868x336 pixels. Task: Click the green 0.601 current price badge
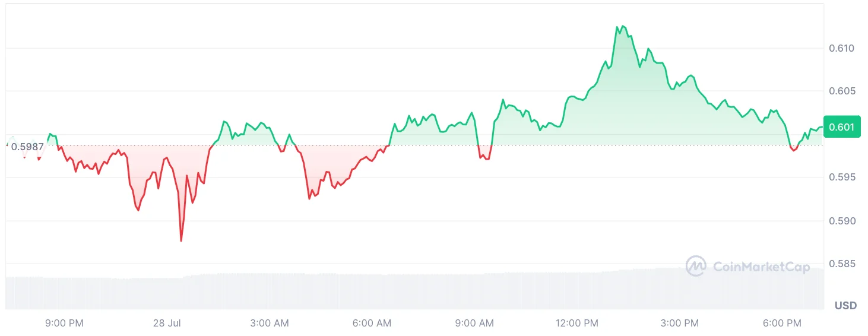(841, 127)
